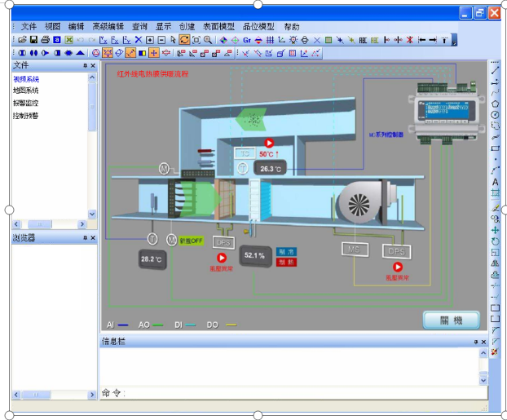Toggle the 制冷 cooling mode indicator
Screen dimensions: 507x420
[x=286, y=252]
